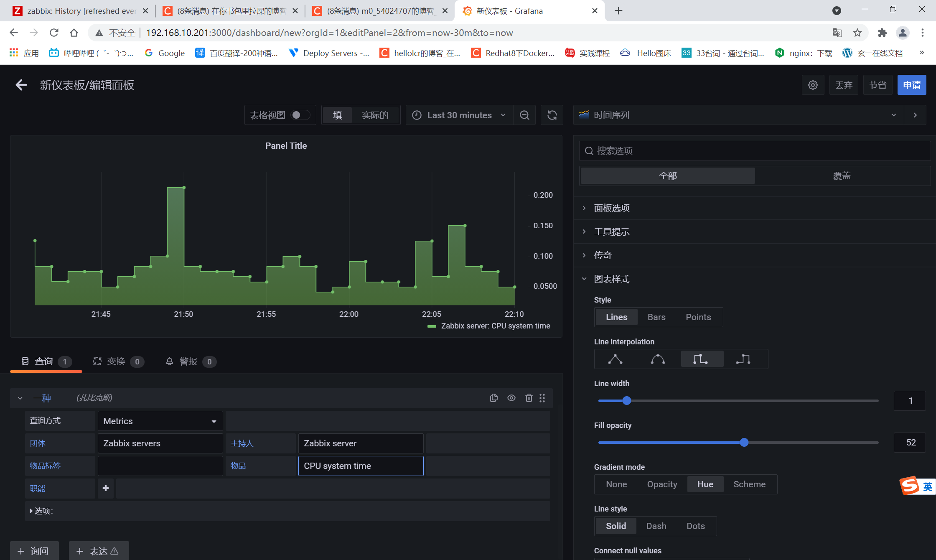Toggle the table view switch
The height and width of the screenshot is (560, 936).
pyautogui.click(x=300, y=115)
